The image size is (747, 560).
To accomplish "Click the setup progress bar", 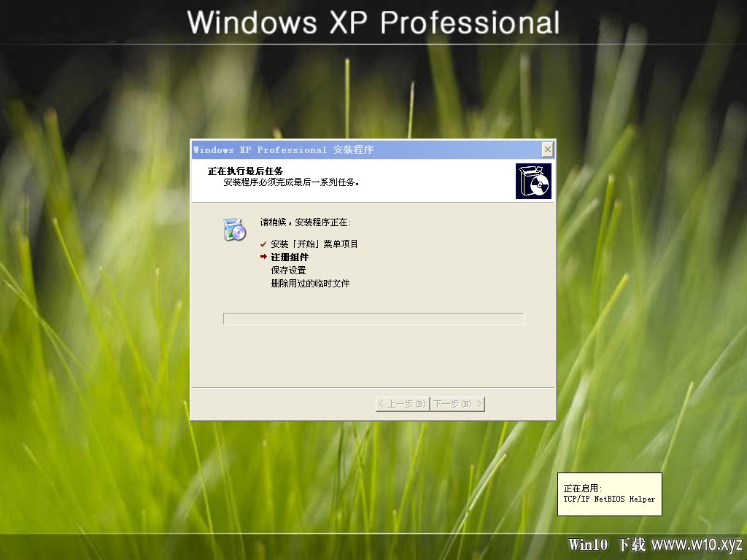I will click(x=373, y=319).
